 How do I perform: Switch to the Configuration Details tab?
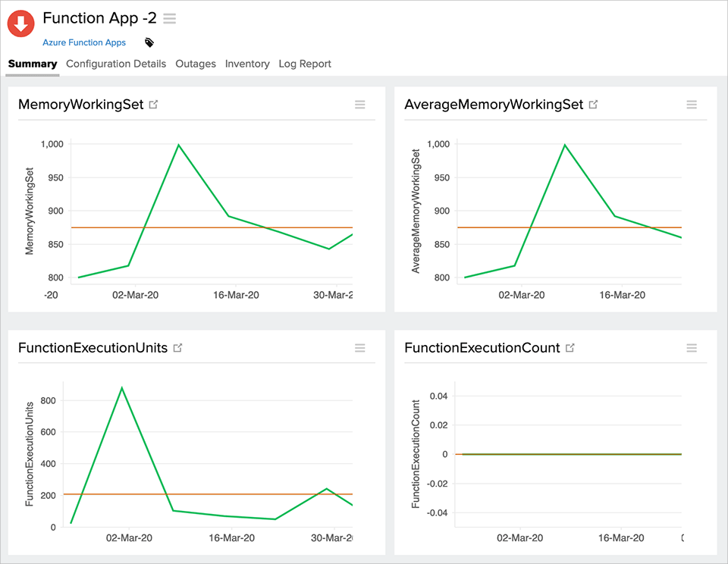[115, 64]
